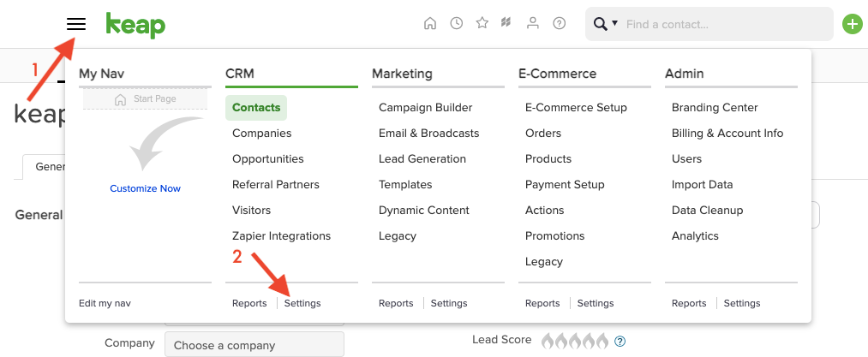Open Email & Broadcasts
This screenshot has height=357, width=868.
429,134
